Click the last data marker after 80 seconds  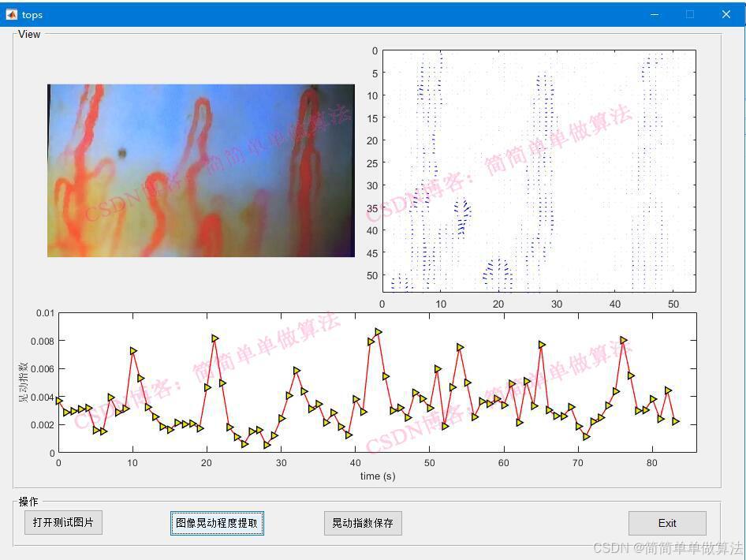[676, 421]
